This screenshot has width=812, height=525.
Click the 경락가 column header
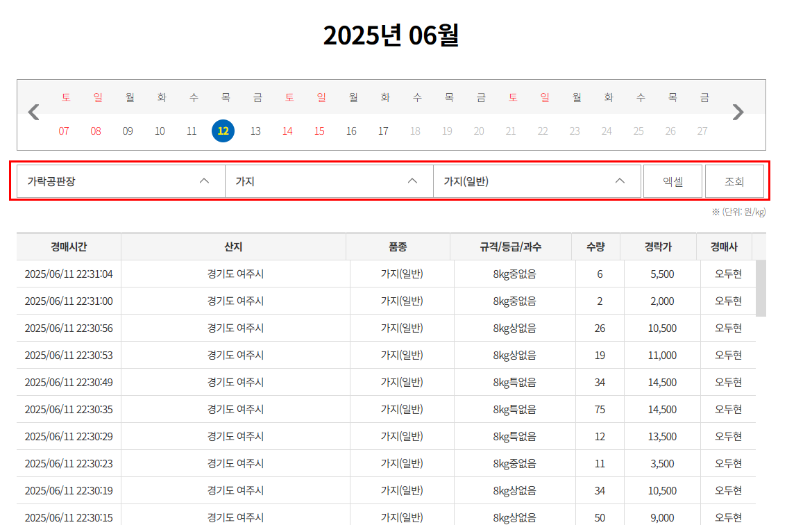click(x=658, y=247)
